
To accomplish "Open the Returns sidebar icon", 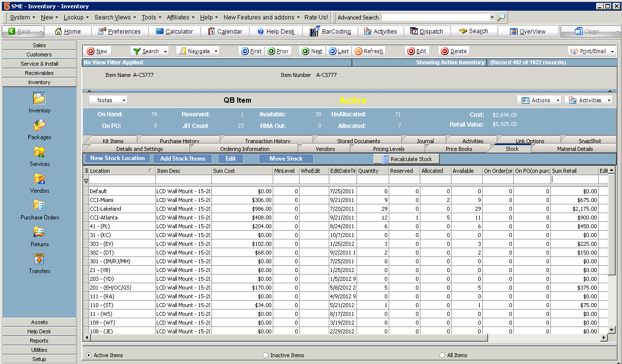I will tap(39, 232).
